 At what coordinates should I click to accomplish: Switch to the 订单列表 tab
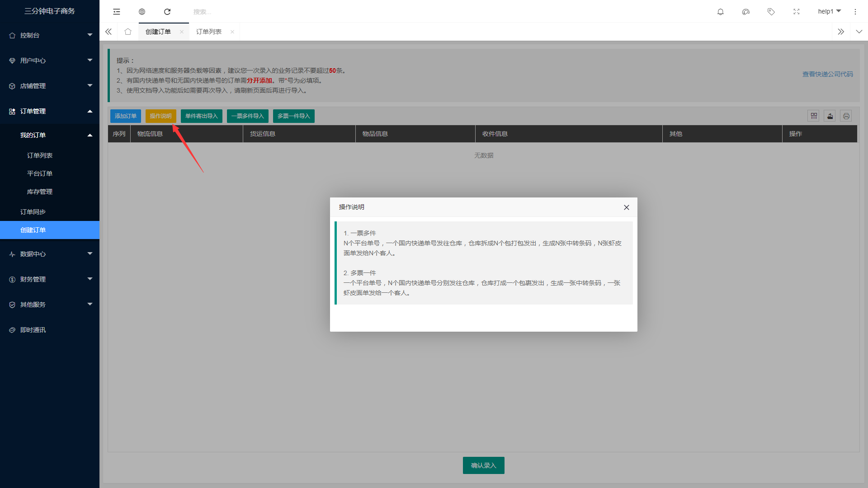(x=209, y=32)
